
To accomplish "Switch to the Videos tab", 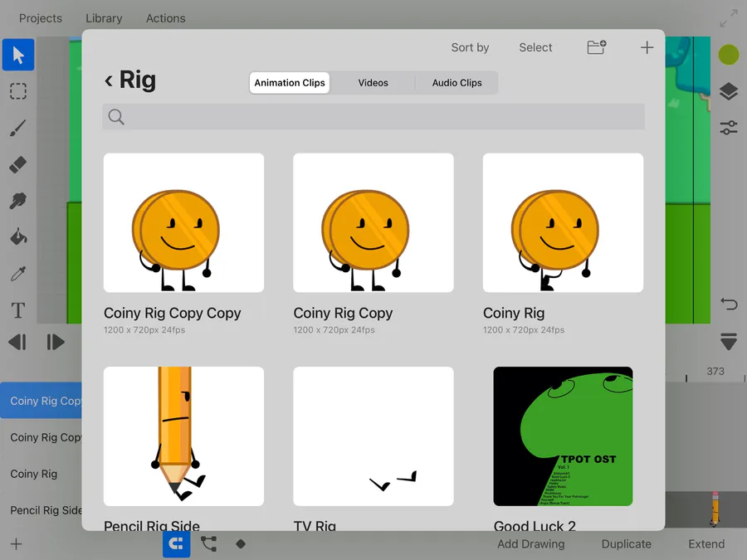I will coord(373,83).
